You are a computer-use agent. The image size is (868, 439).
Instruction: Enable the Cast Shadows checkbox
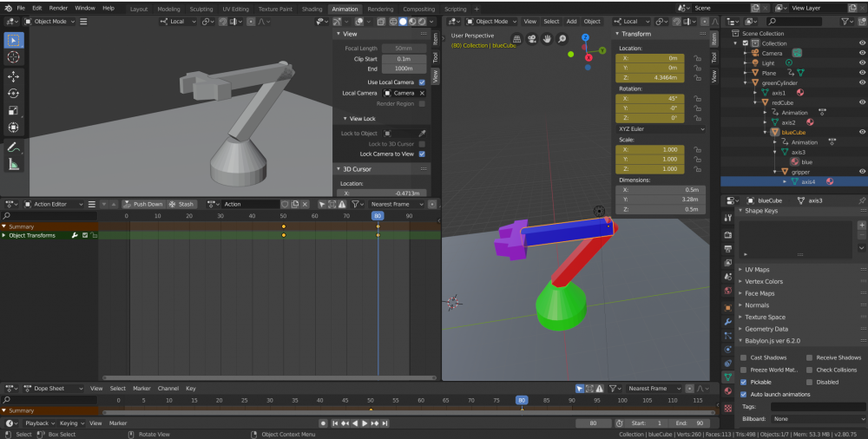click(x=743, y=357)
